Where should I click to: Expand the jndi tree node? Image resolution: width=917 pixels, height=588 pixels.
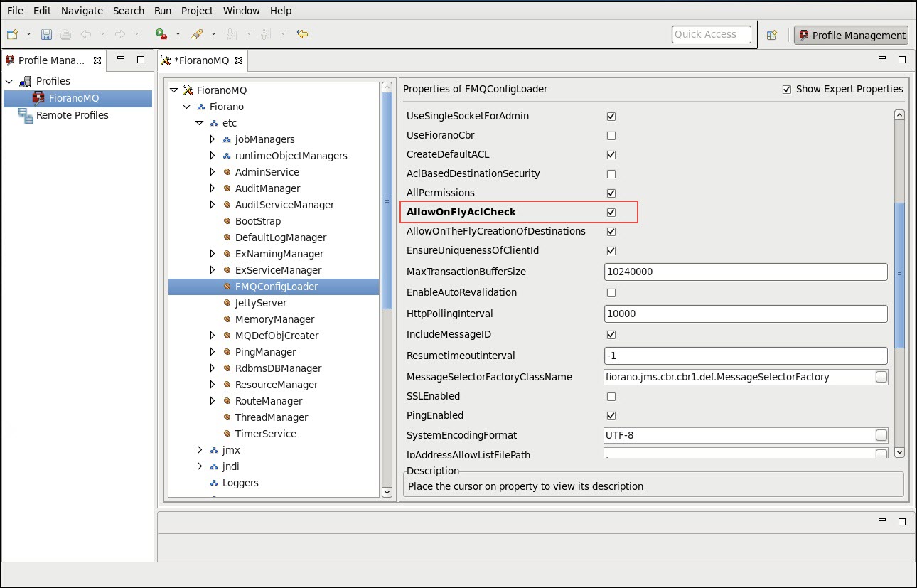click(x=200, y=467)
